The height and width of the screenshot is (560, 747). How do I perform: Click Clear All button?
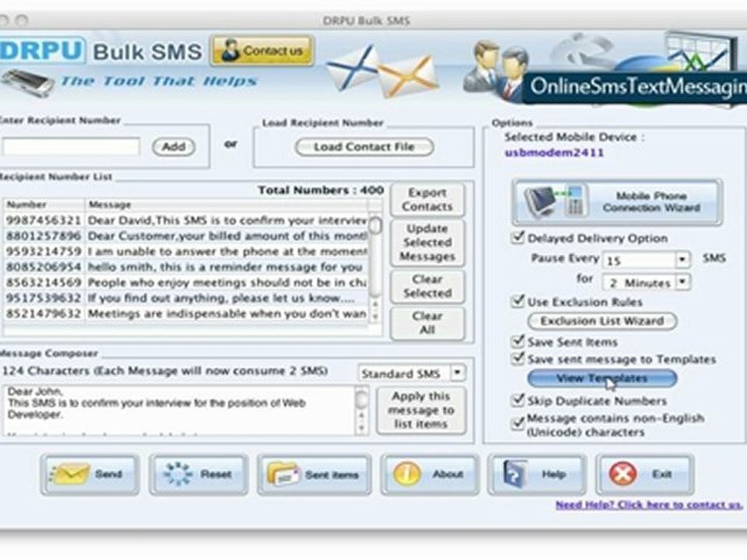point(427,323)
